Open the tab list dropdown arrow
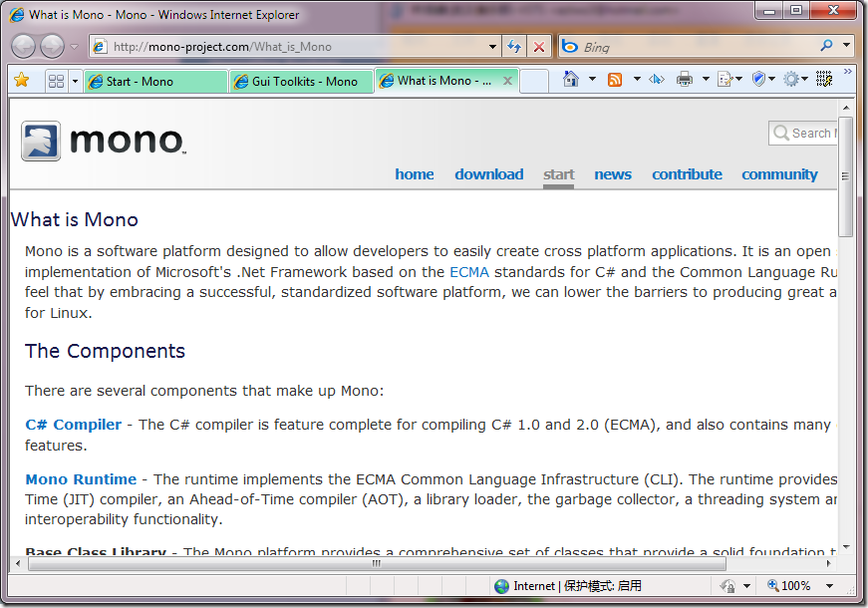868x608 pixels. [76, 82]
